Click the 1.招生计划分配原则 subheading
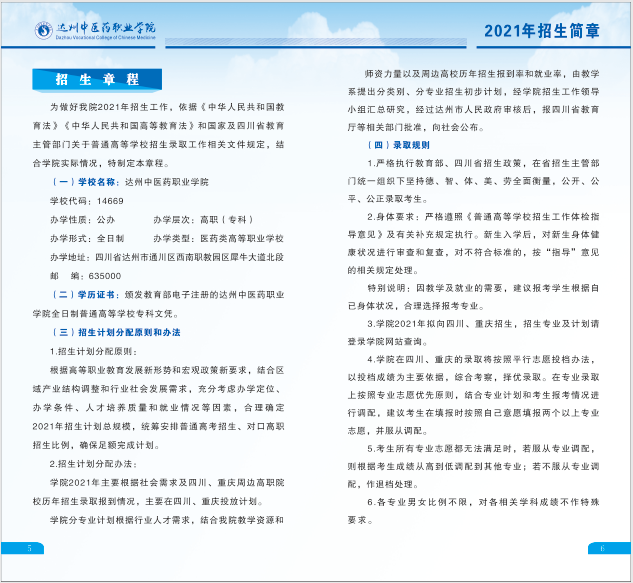 (x=95, y=350)
